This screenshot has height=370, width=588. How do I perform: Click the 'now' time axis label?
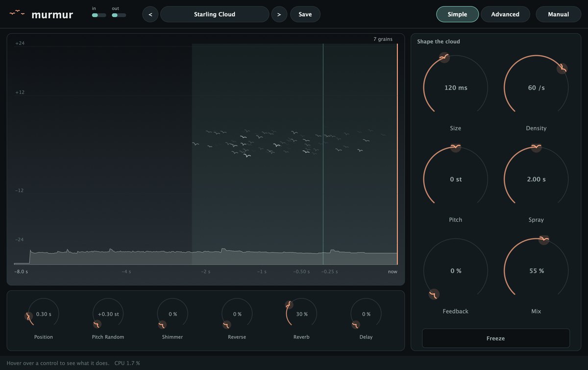(x=392, y=271)
